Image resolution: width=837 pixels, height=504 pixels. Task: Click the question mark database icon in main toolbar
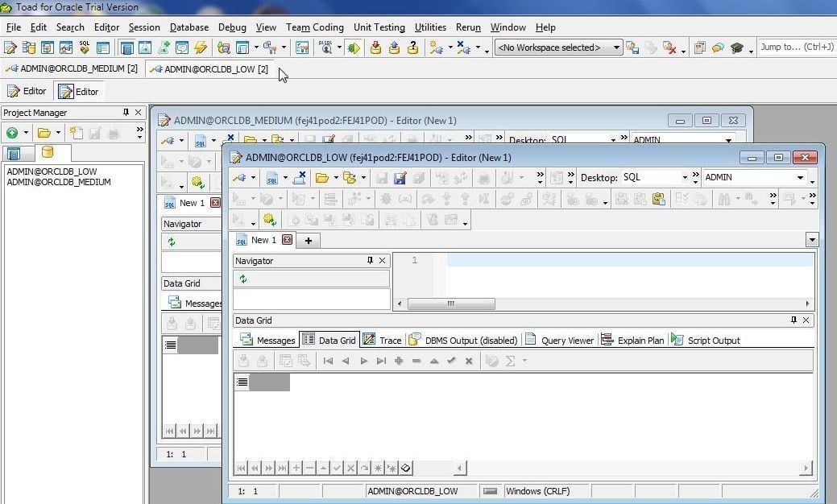click(412, 48)
